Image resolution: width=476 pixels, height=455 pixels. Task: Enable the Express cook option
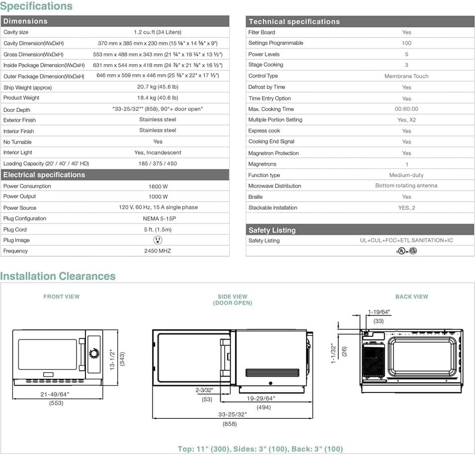click(x=406, y=131)
